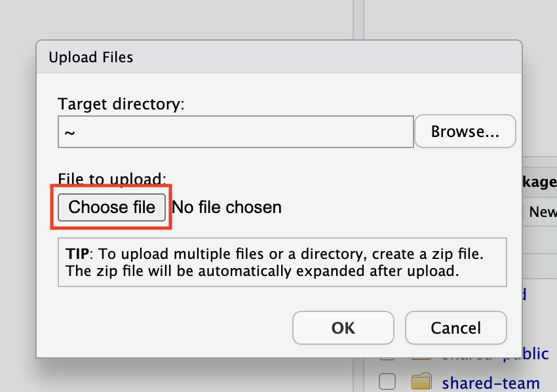
Task: Open directory picker via Browse button
Action: (x=465, y=131)
